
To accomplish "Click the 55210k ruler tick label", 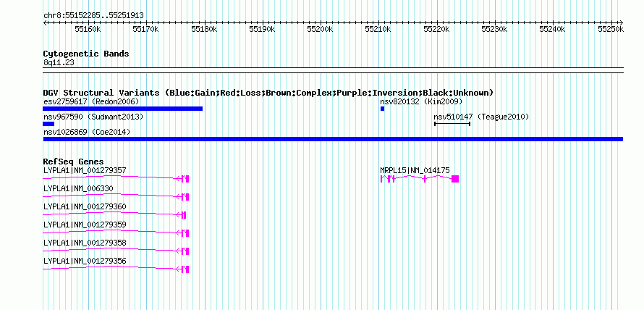I will coord(378,29).
